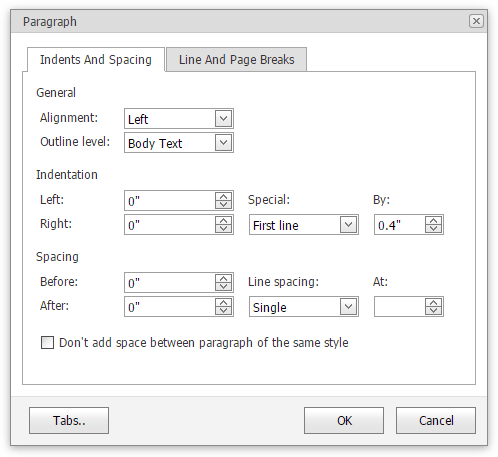Select the Alignment combo box showing Left
Screen dimensions: 498x457
tap(179, 119)
